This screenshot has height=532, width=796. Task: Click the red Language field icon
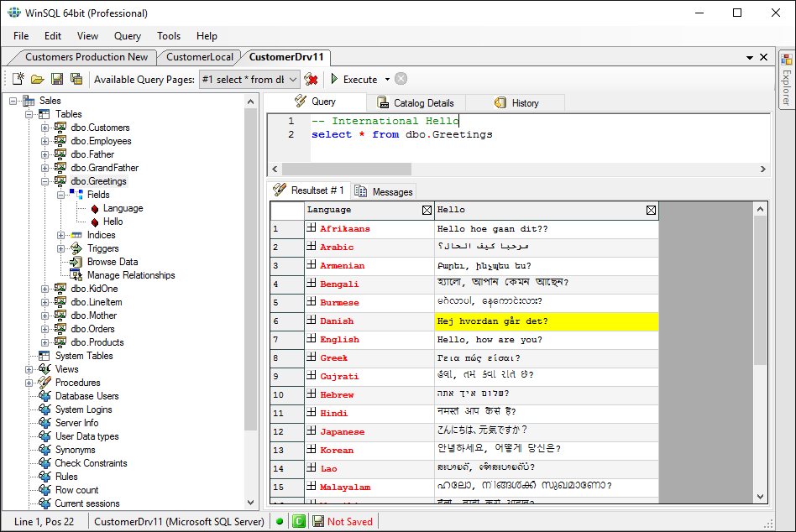pos(94,208)
